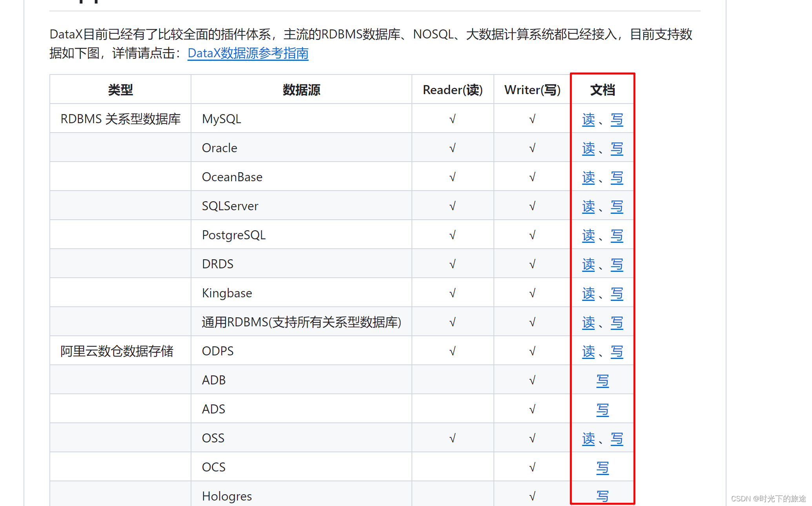Click the MySQL Writer checkmark
Image resolution: width=812 pixels, height=506 pixels.
(532, 119)
